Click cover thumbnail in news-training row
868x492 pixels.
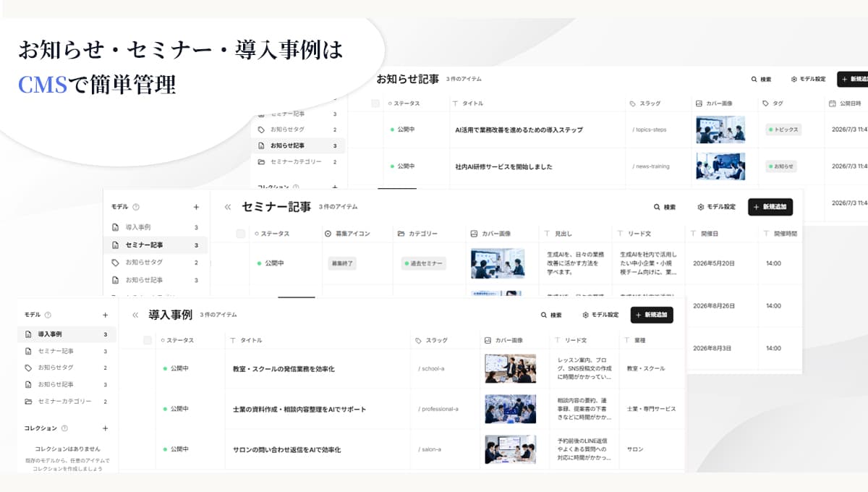[720, 166]
